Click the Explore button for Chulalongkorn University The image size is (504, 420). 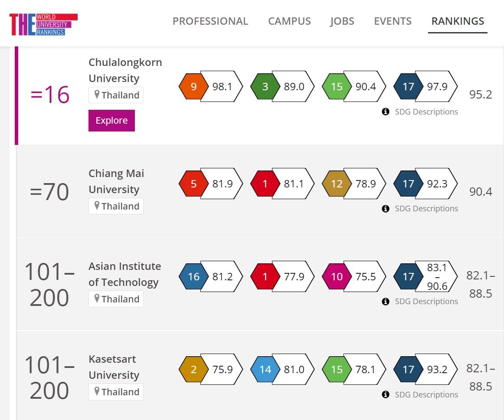(x=111, y=121)
